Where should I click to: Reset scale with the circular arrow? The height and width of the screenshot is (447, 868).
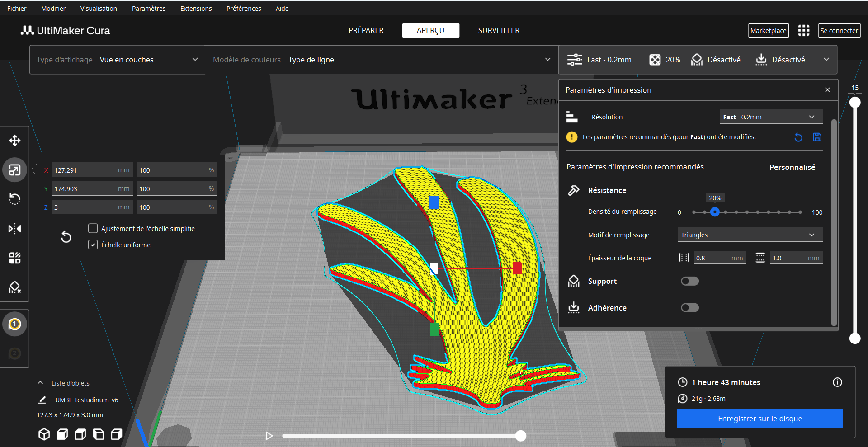[66, 237]
